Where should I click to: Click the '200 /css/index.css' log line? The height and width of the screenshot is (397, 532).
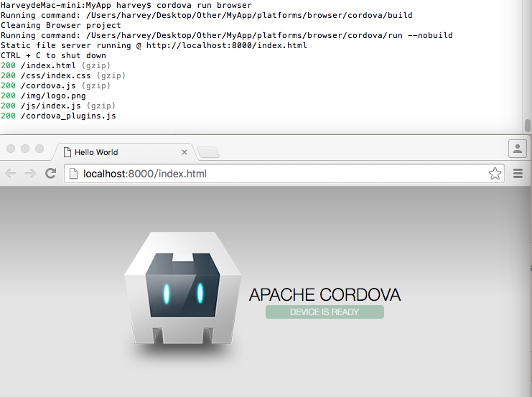pyautogui.click(x=63, y=75)
